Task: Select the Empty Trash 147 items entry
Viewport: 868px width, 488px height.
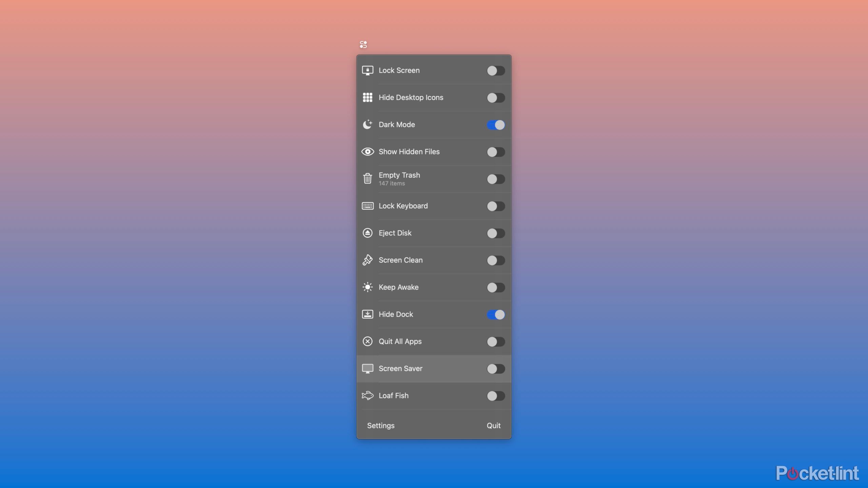Action: (399, 179)
